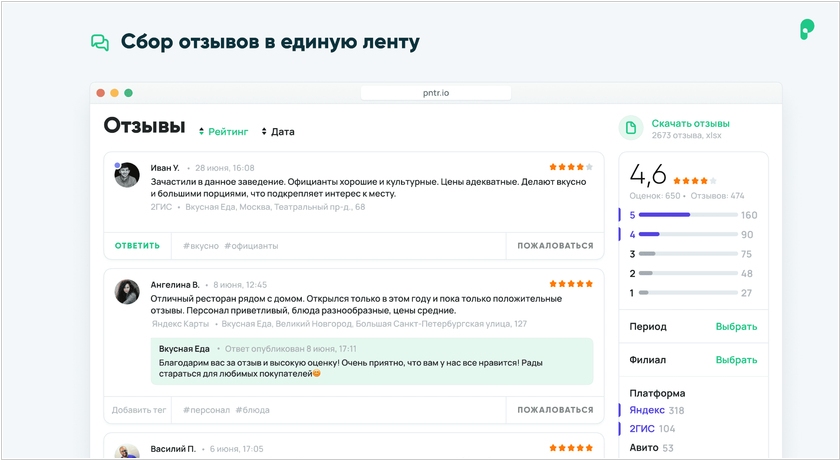Click the Отзывы page heading
Screen dimensions: 840x460
pos(144,126)
